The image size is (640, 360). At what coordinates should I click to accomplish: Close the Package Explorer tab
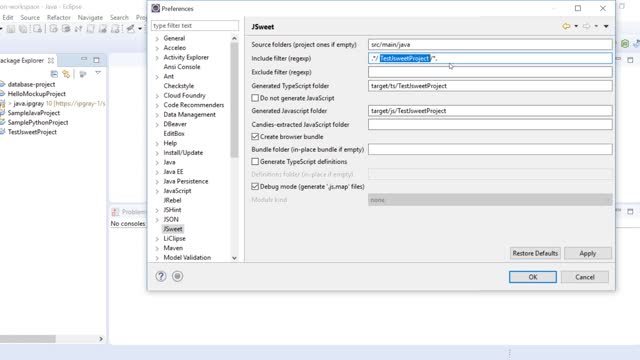51,60
